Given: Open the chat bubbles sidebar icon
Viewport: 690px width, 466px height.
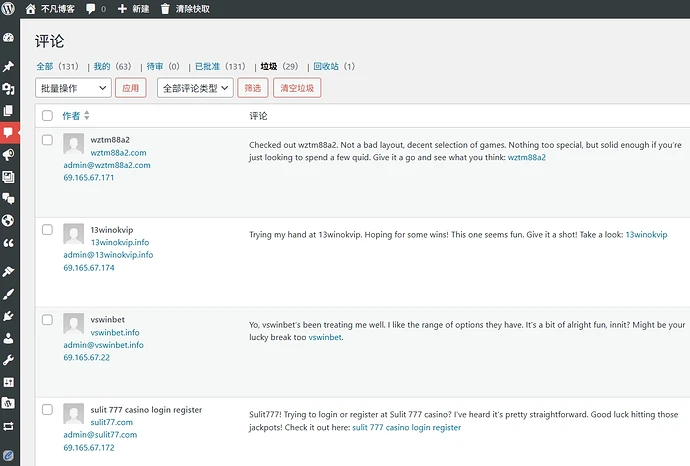Looking at the screenshot, I should point(8,198).
